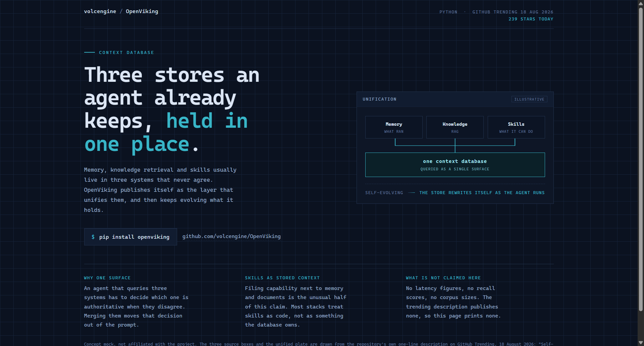Click the intro paragraph starting 'Memory, knowledge retrieval'

coord(160,190)
